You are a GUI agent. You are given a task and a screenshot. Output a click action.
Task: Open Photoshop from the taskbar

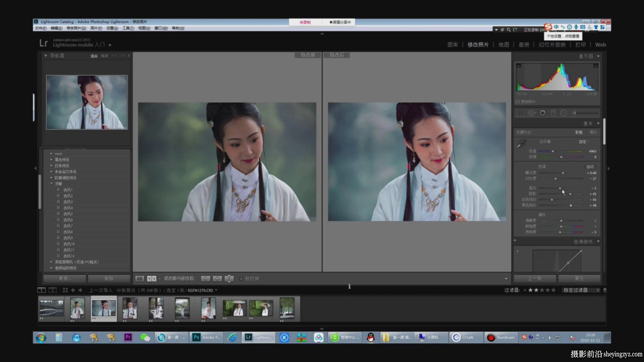click(x=207, y=338)
